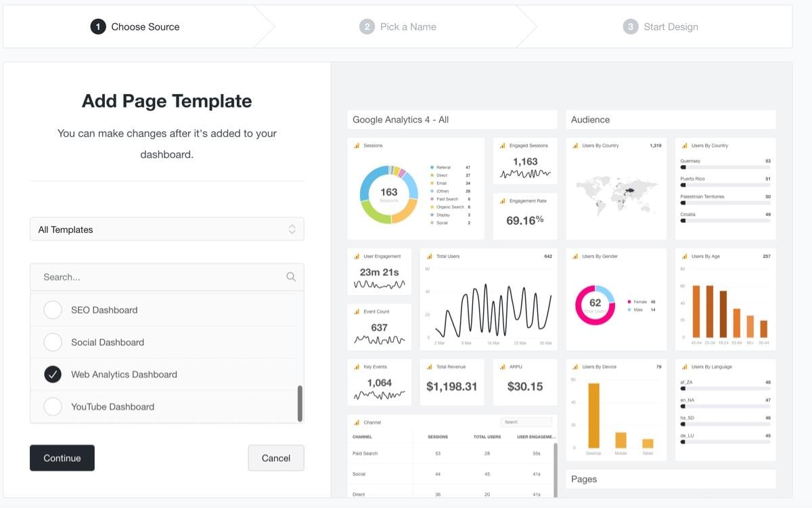This screenshot has height=508, width=812.
Task: Click the Event Count widget analytics icon
Action: point(357,312)
